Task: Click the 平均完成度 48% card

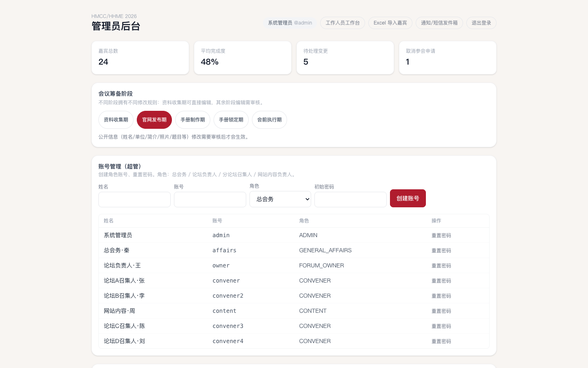Action: point(243,58)
